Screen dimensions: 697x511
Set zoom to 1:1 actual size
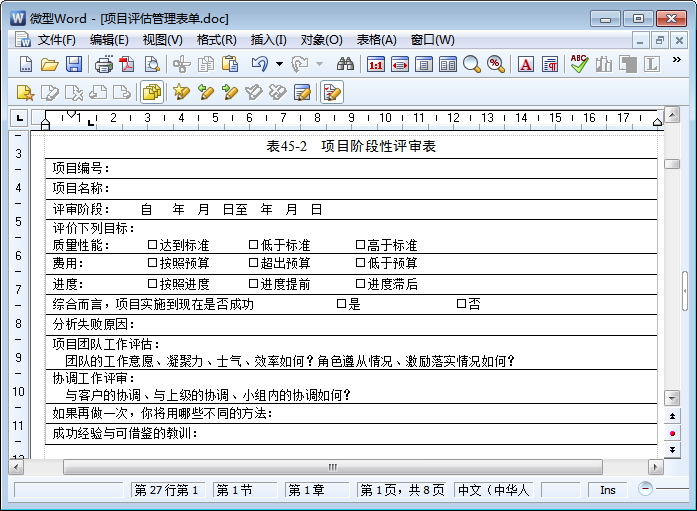click(376, 65)
